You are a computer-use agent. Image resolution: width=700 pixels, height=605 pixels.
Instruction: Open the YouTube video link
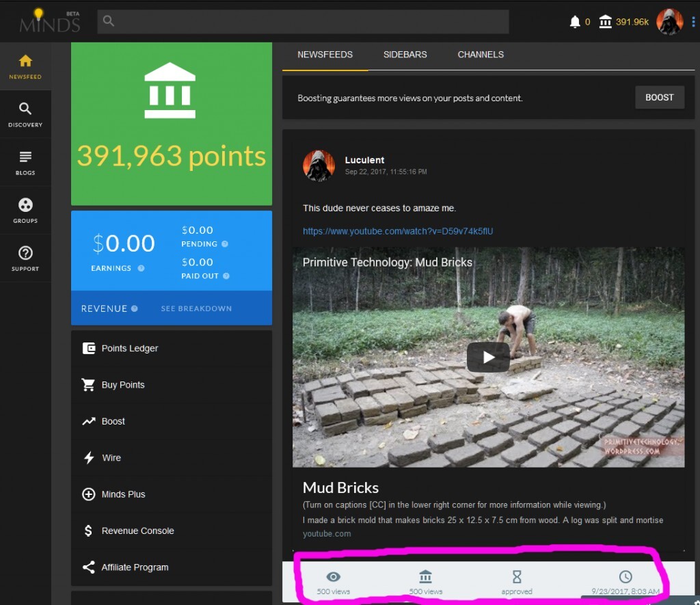coord(398,231)
